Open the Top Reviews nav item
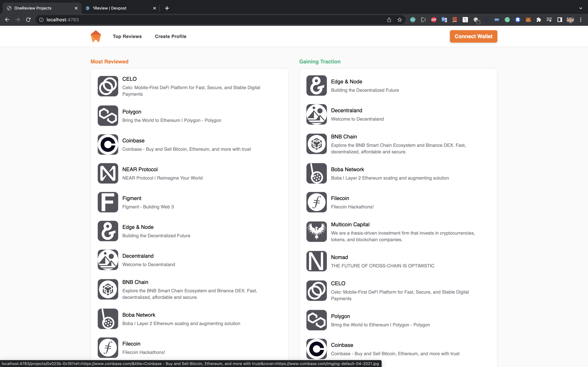This screenshot has height=367, width=588. (127, 36)
